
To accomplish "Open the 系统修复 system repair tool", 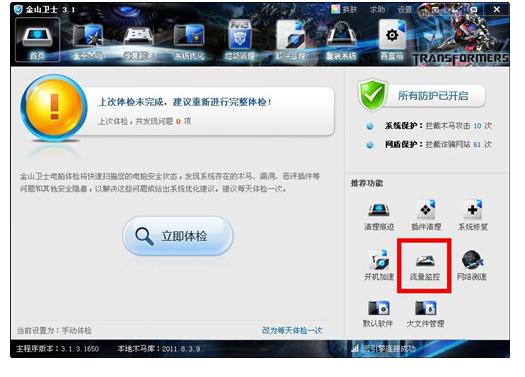I will [473, 216].
